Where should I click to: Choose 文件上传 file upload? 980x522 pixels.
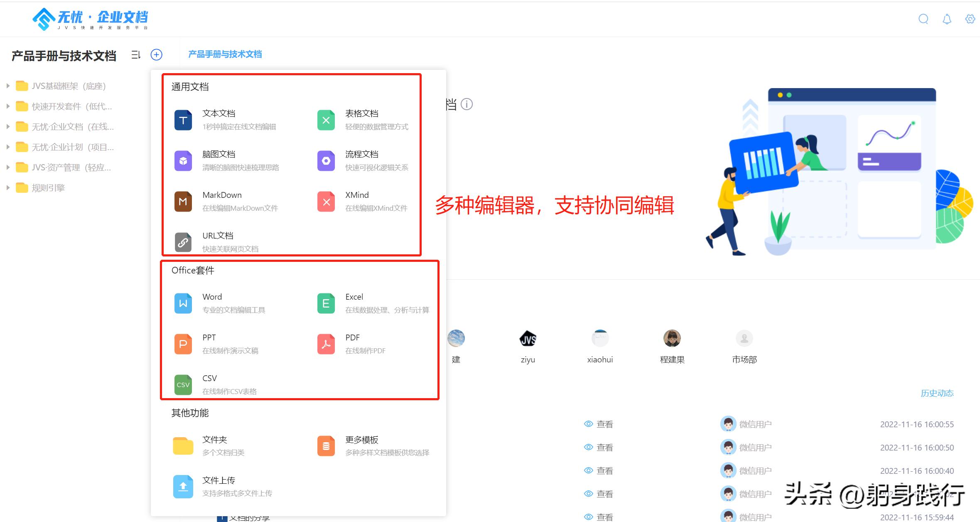(x=223, y=486)
